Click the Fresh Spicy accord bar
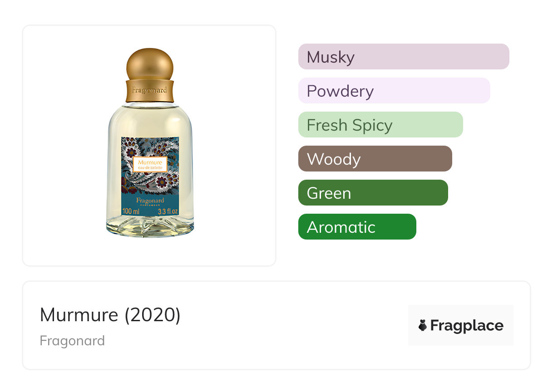 (380, 125)
